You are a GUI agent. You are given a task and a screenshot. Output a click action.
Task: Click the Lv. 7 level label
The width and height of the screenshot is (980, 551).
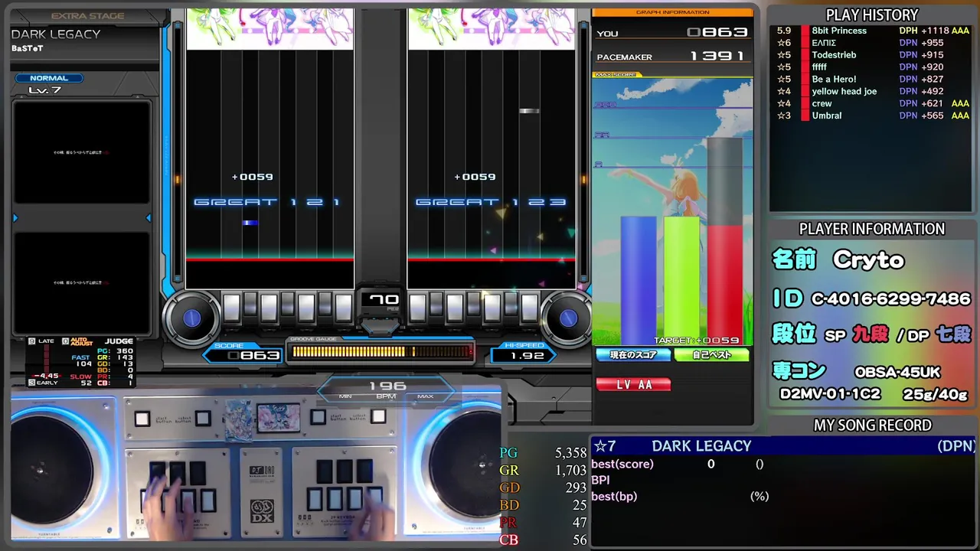(45, 90)
